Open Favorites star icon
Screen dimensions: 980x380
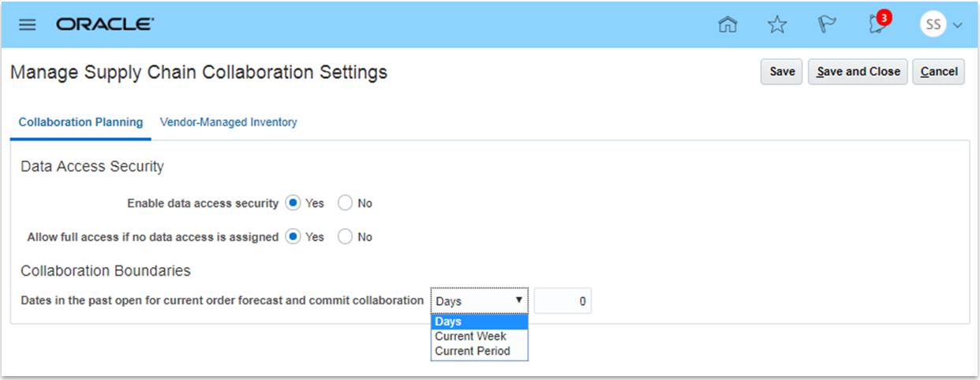click(x=777, y=24)
